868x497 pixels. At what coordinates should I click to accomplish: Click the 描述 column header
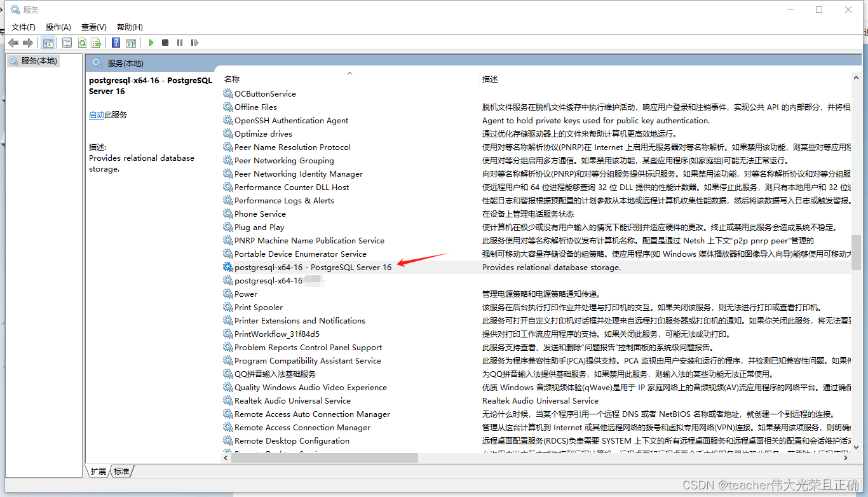(490, 79)
